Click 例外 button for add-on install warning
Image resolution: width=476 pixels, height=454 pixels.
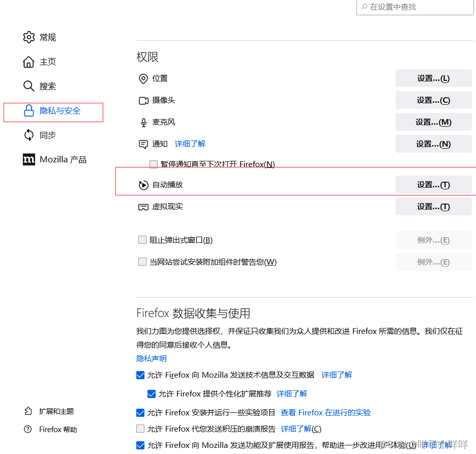(x=433, y=262)
